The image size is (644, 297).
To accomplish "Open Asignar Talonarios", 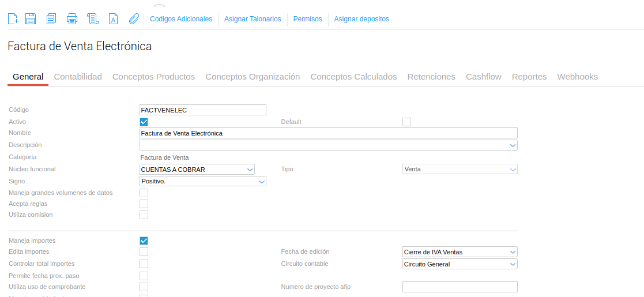I will [253, 19].
